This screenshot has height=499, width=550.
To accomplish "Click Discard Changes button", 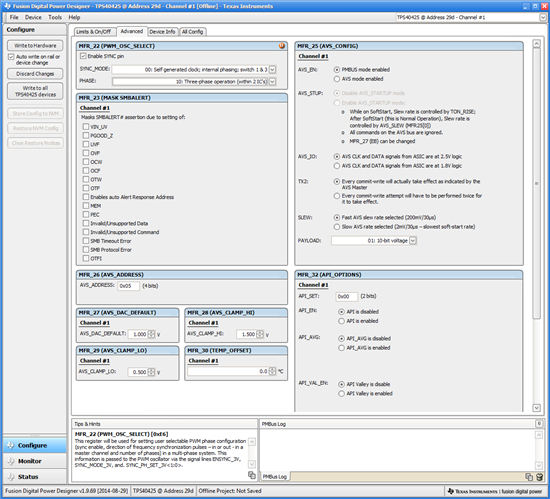I will click(35, 74).
